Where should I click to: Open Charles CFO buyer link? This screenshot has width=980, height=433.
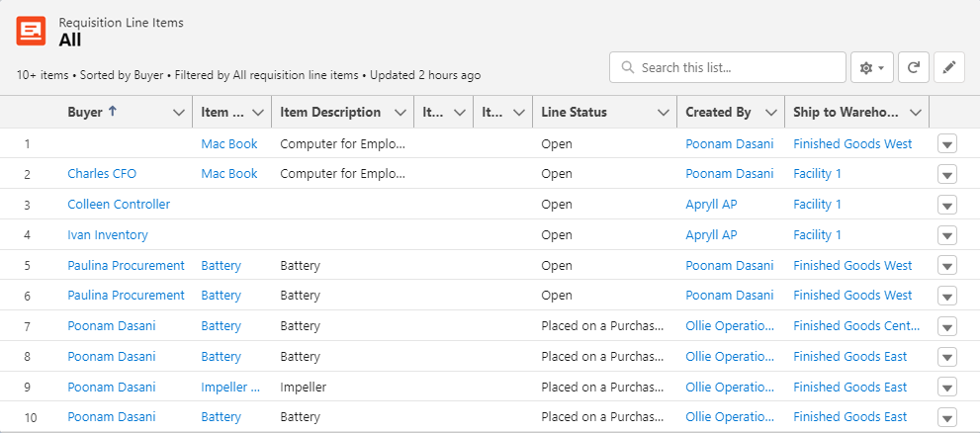[x=102, y=174]
